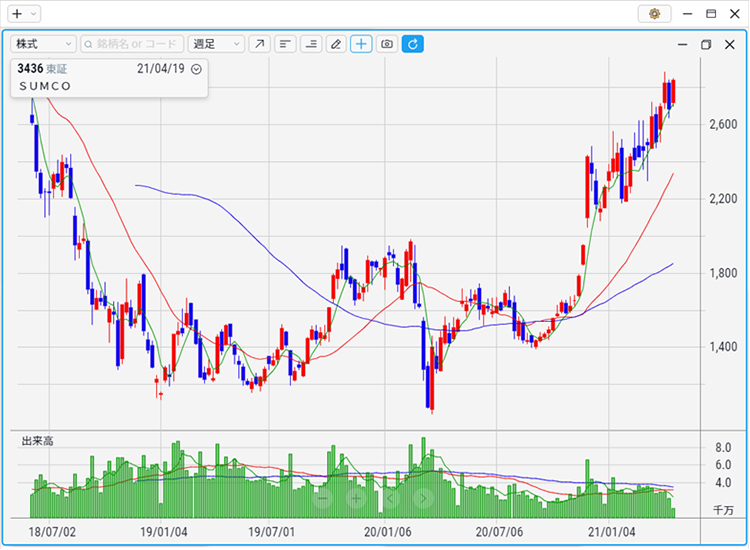Take a chart snapshot with camera icon
750x550 pixels.
[x=387, y=44]
